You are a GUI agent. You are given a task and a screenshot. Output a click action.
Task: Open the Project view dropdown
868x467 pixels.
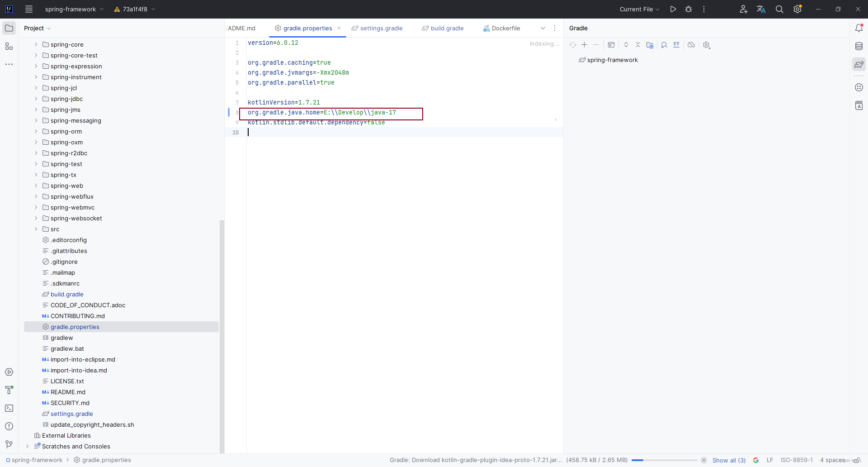38,28
